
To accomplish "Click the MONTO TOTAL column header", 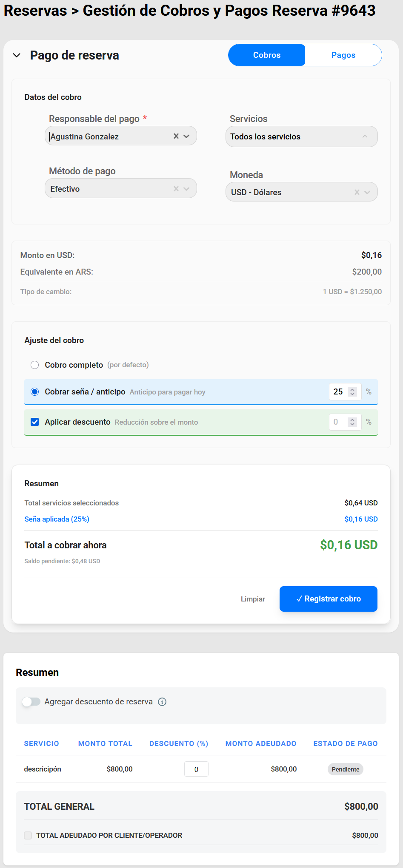I will (x=105, y=743).
